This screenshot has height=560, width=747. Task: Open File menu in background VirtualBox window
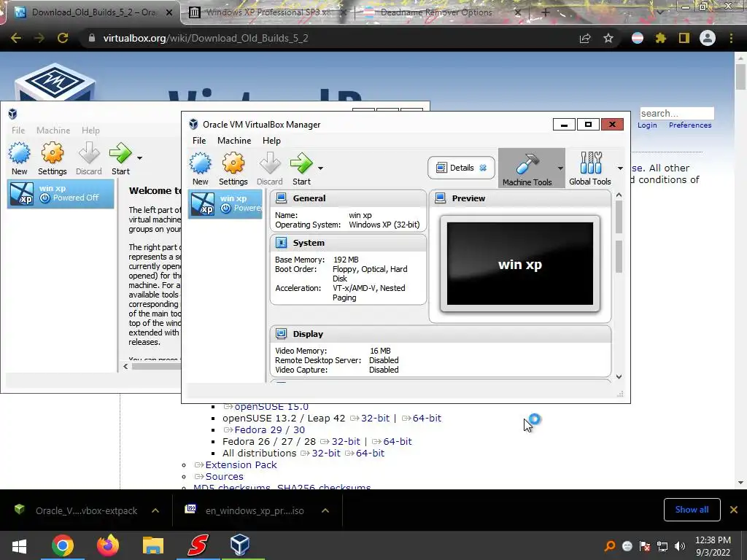[x=18, y=130]
